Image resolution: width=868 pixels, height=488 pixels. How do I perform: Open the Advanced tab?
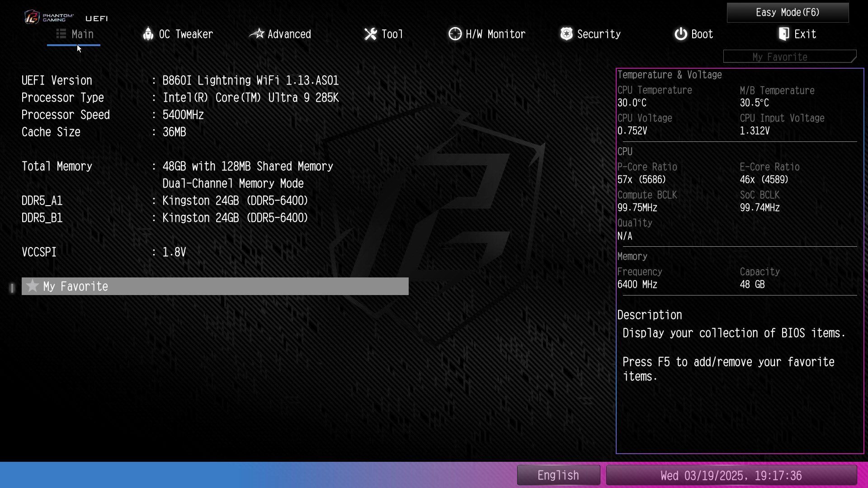pos(280,34)
